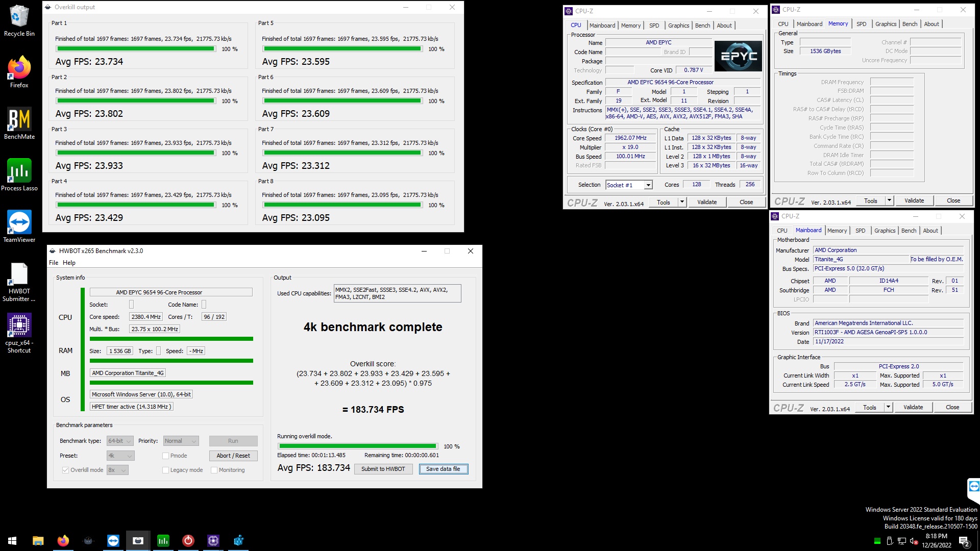Open the Recycle Bin desktop icon

[19, 21]
